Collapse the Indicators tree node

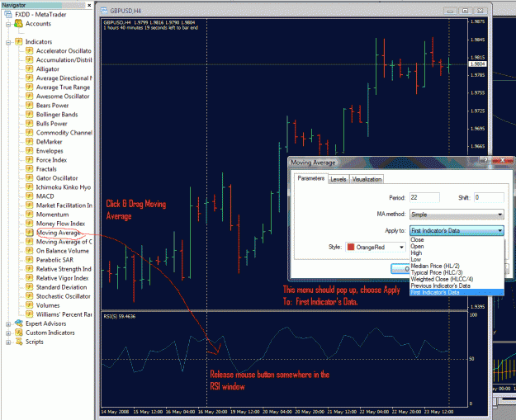click(8, 42)
